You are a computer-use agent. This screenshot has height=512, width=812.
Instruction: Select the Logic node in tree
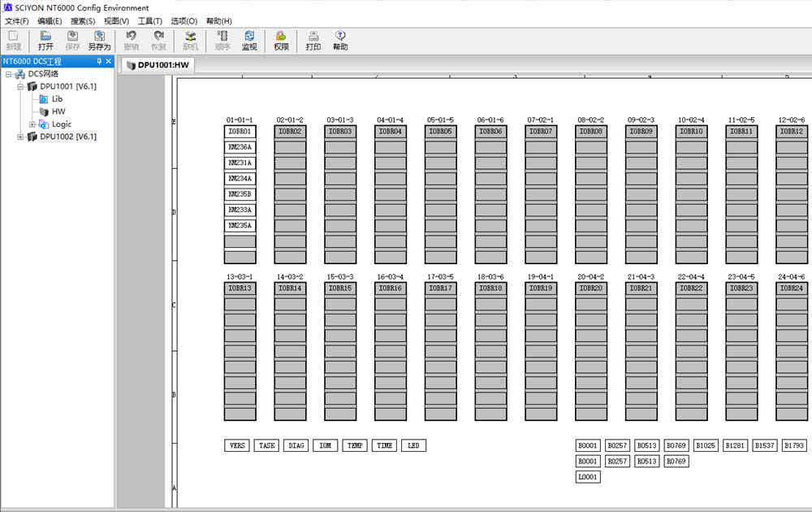tap(62, 124)
